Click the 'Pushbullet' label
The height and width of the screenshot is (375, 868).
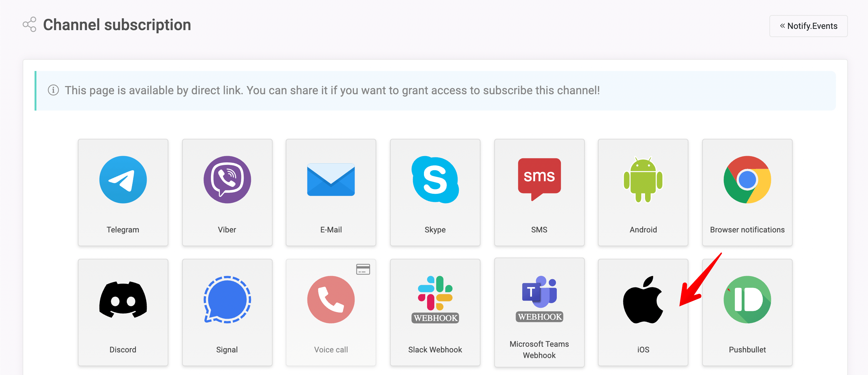[x=747, y=349]
